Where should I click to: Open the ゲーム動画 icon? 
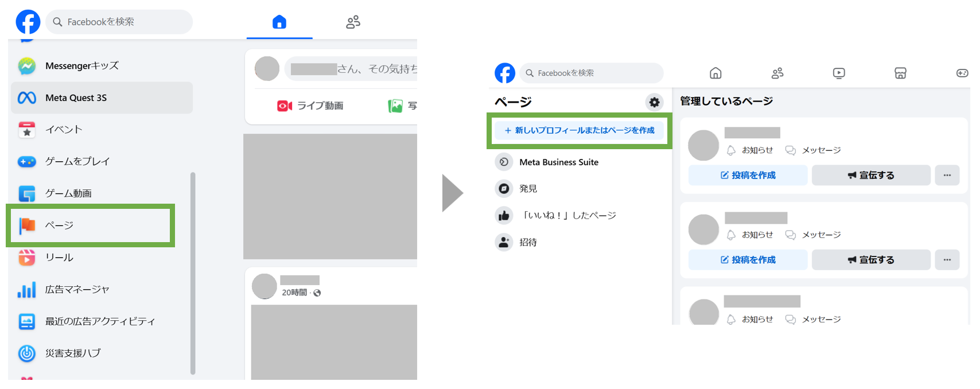point(27,193)
